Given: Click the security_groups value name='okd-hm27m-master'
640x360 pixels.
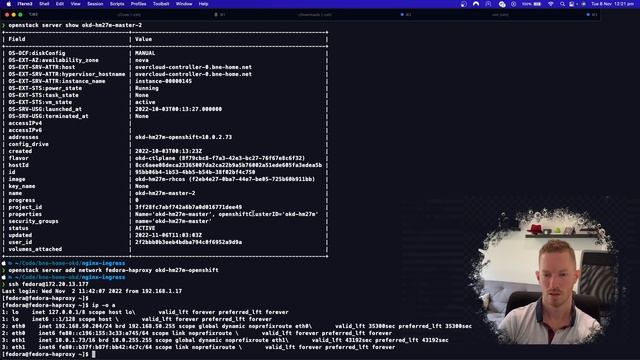Looking at the screenshot, I should point(173,221).
